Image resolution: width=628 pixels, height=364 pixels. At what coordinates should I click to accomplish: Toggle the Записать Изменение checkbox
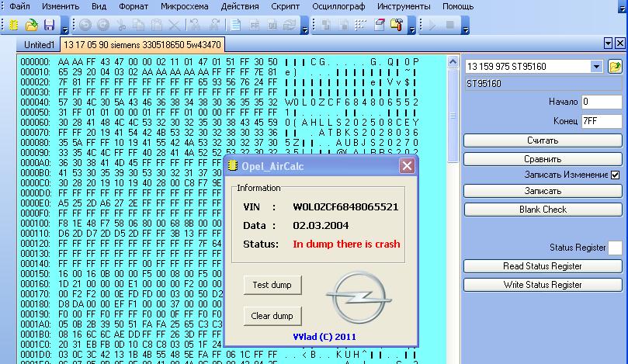pyautogui.click(x=615, y=175)
